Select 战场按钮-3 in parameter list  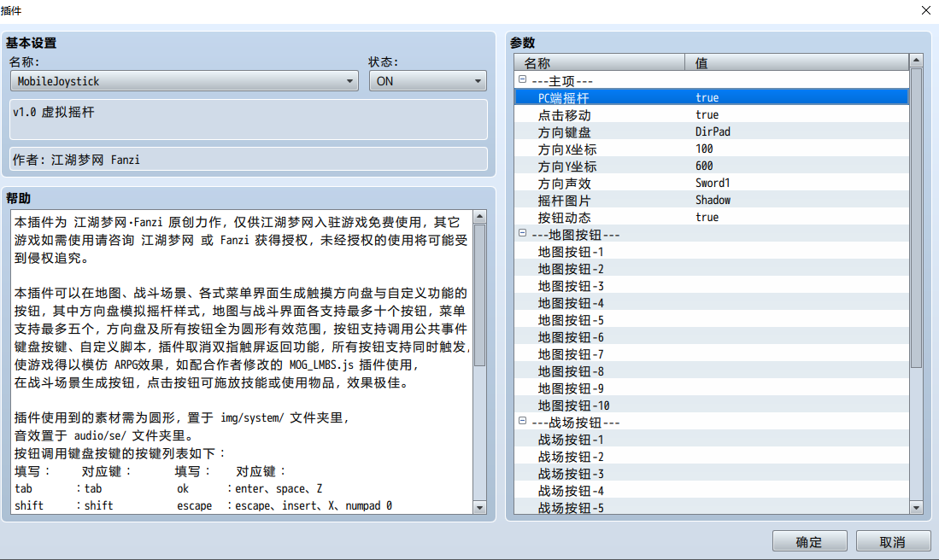pyautogui.click(x=571, y=474)
